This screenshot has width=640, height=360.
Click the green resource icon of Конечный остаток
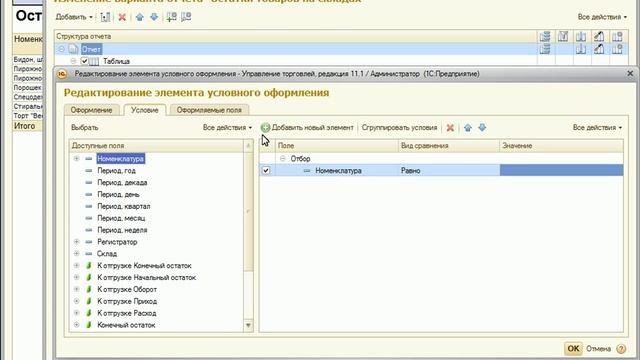pos(89,325)
